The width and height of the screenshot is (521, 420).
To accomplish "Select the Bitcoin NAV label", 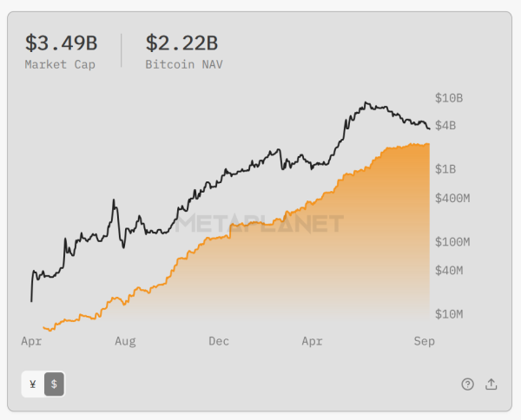I will [x=184, y=64].
